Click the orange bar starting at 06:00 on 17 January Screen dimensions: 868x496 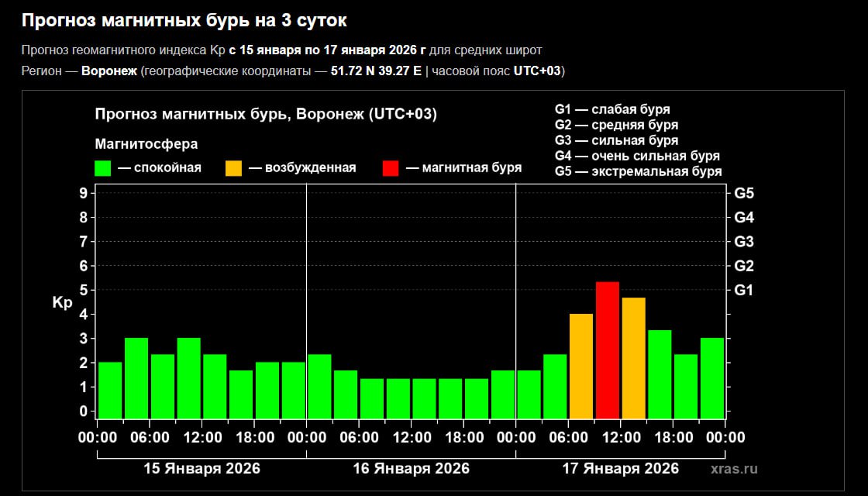[581, 366]
